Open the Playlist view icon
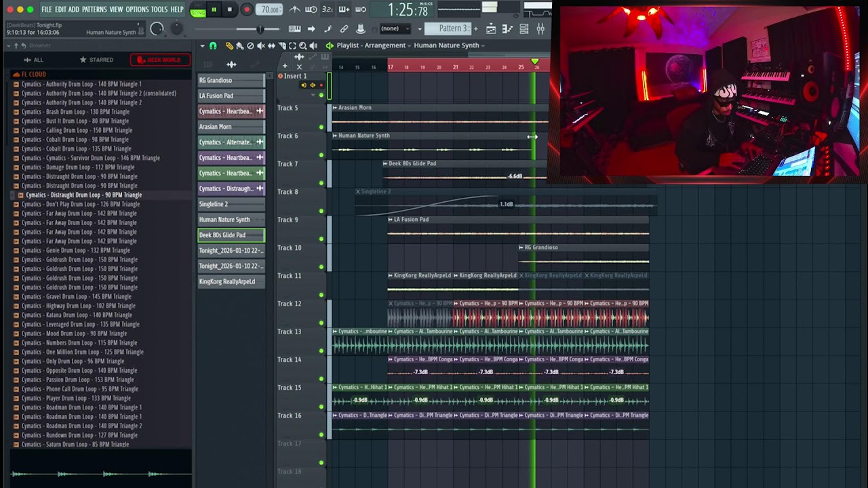 click(491, 28)
